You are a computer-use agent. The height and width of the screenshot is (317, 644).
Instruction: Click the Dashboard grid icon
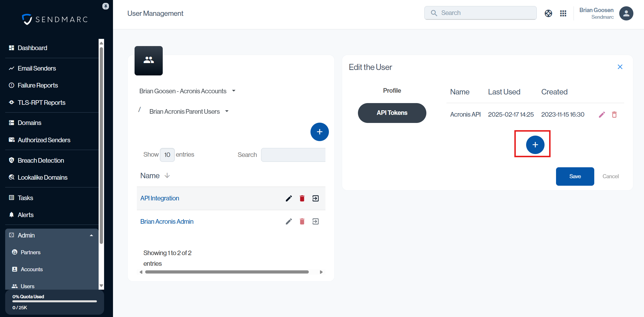tap(11, 48)
